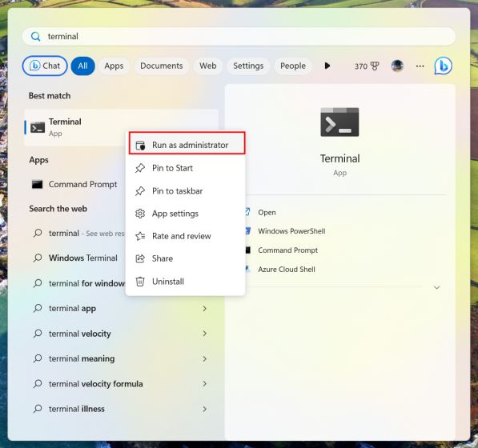Switch to the Apps filter tab

114,66
